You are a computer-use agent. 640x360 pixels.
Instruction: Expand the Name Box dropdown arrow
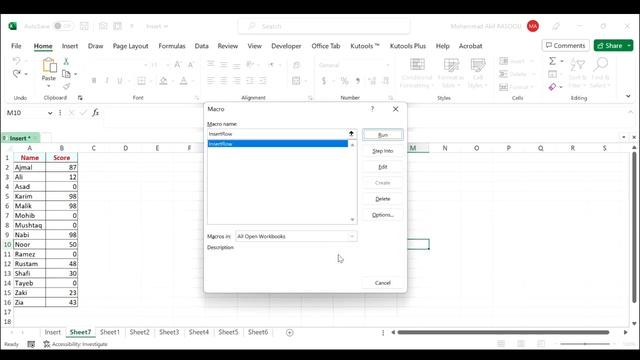[50, 113]
